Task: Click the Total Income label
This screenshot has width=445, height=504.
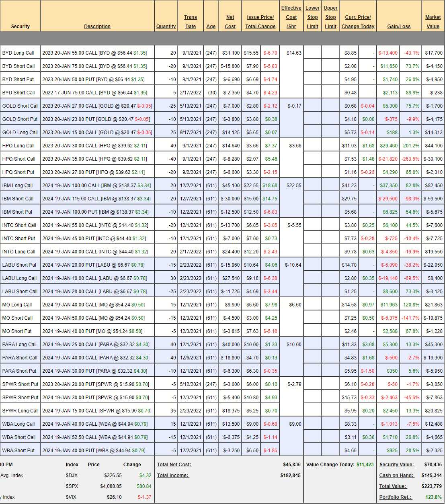Action: (x=173, y=475)
